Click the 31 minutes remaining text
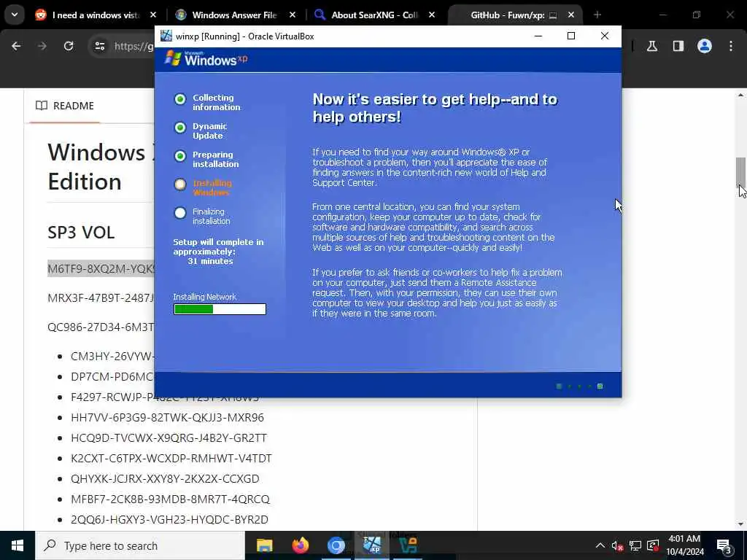 pos(210,261)
